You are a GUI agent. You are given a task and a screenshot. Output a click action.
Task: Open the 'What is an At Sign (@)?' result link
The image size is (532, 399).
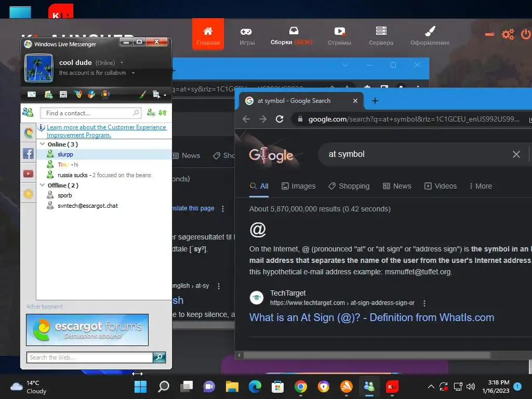[x=371, y=317]
